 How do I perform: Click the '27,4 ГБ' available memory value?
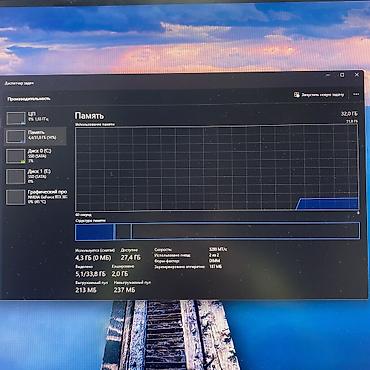pyautogui.click(x=131, y=258)
